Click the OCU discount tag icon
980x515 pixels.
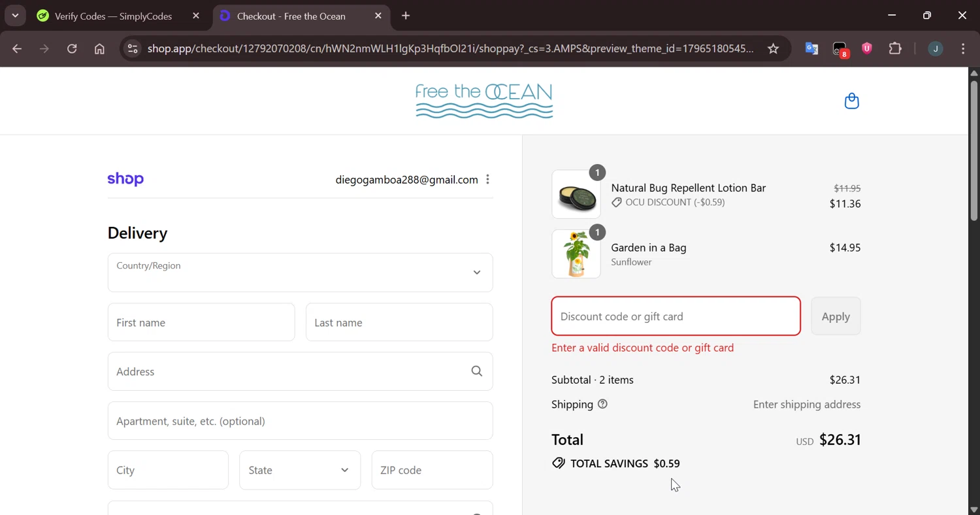coord(616,203)
